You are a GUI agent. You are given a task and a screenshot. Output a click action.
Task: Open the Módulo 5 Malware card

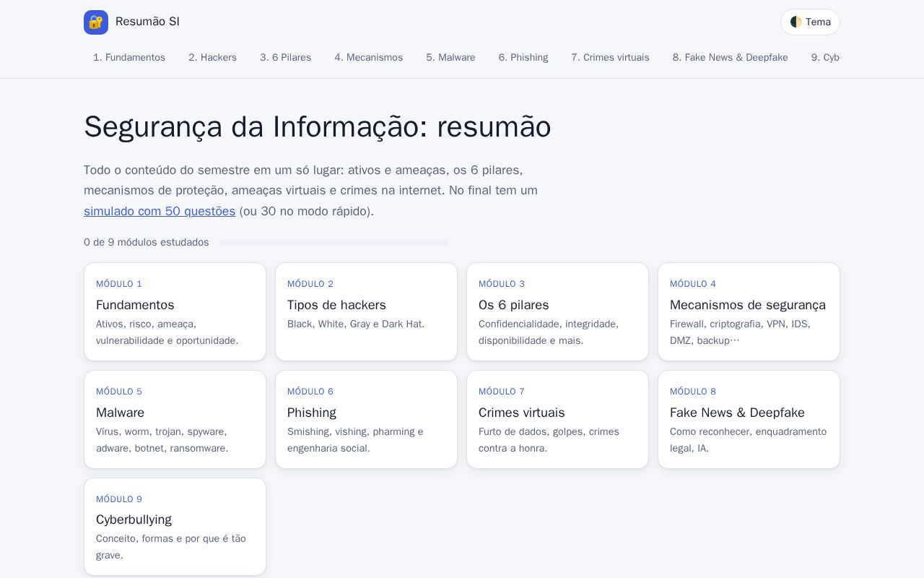(175, 419)
